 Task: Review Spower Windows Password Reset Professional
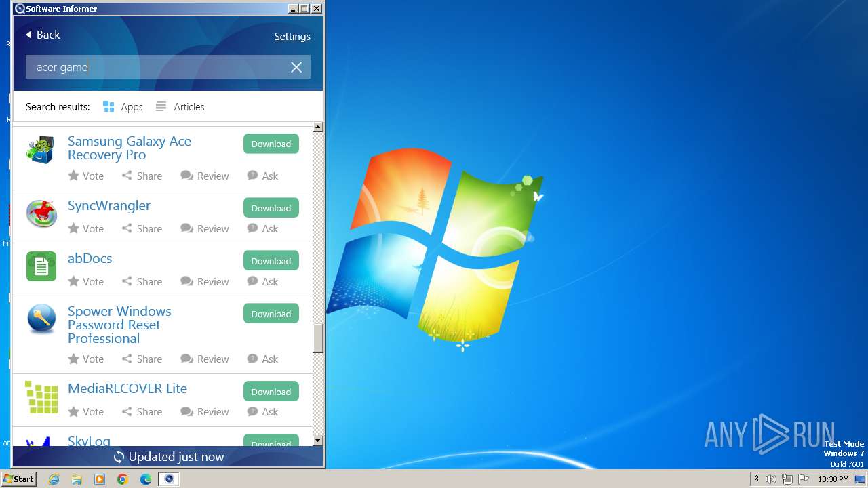pyautogui.click(x=205, y=359)
